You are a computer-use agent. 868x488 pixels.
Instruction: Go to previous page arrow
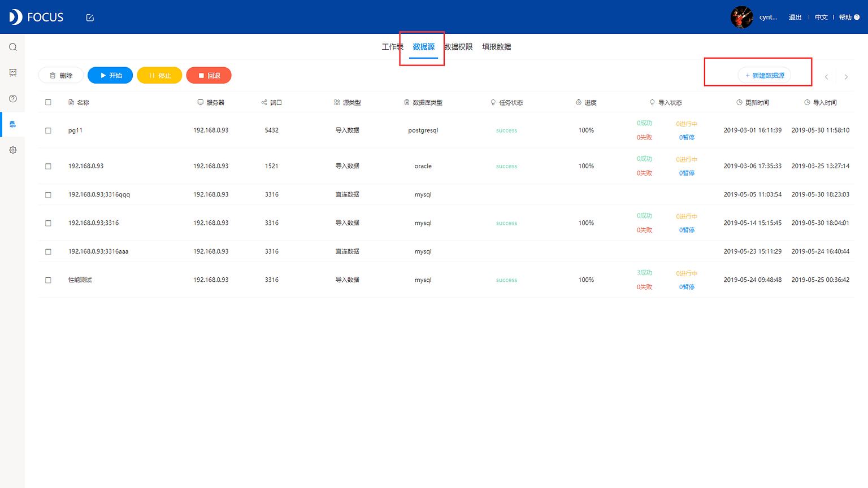tap(826, 77)
